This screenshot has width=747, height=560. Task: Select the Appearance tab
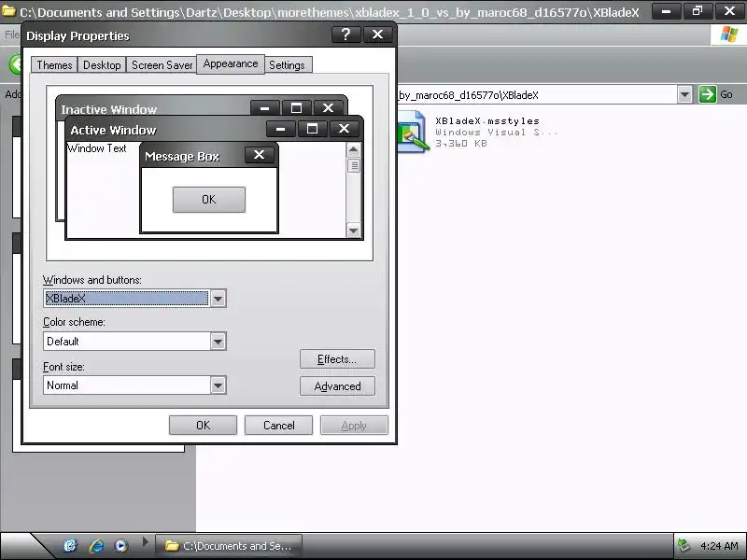click(231, 63)
